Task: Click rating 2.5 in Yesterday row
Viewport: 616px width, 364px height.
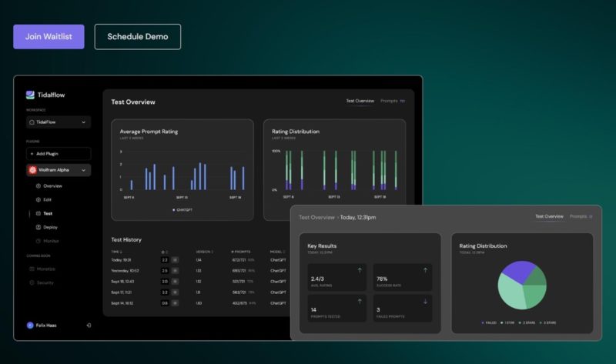Action: [165, 271]
